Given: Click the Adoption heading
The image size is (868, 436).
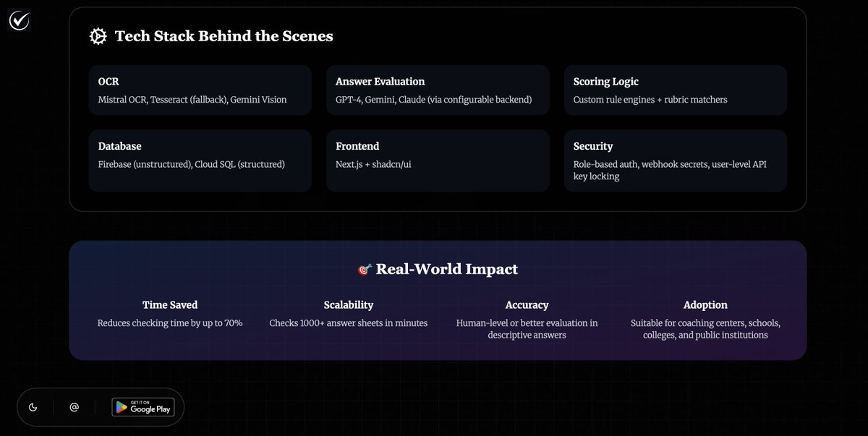Looking at the screenshot, I should click(705, 305).
